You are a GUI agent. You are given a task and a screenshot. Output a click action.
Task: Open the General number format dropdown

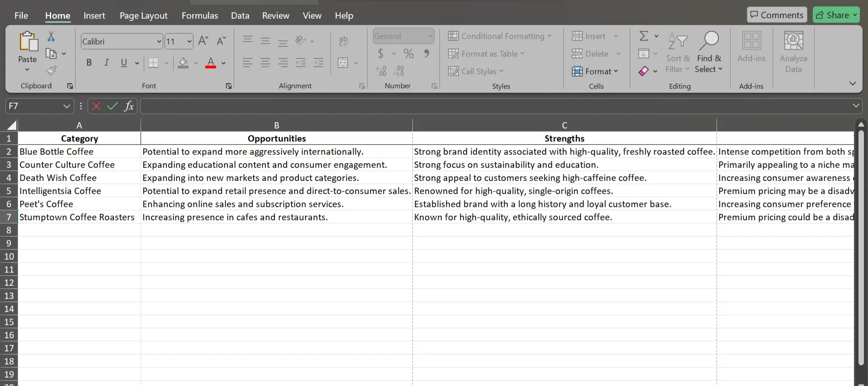point(430,36)
